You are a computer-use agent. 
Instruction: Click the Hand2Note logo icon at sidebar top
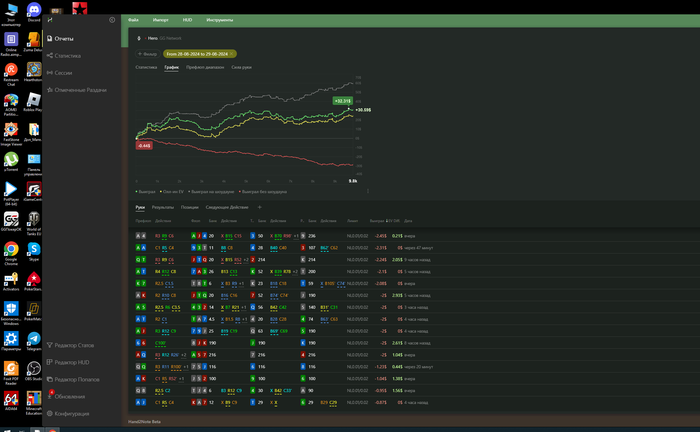coord(50,20)
